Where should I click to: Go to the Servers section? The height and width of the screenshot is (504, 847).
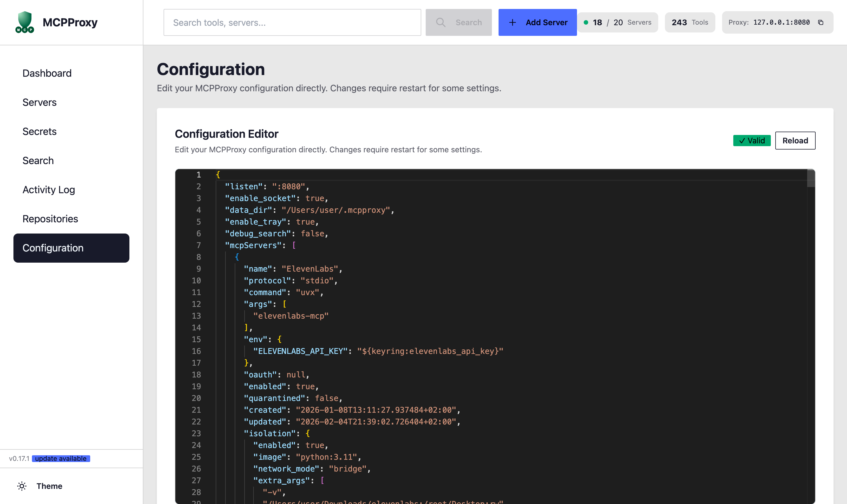pos(39,102)
